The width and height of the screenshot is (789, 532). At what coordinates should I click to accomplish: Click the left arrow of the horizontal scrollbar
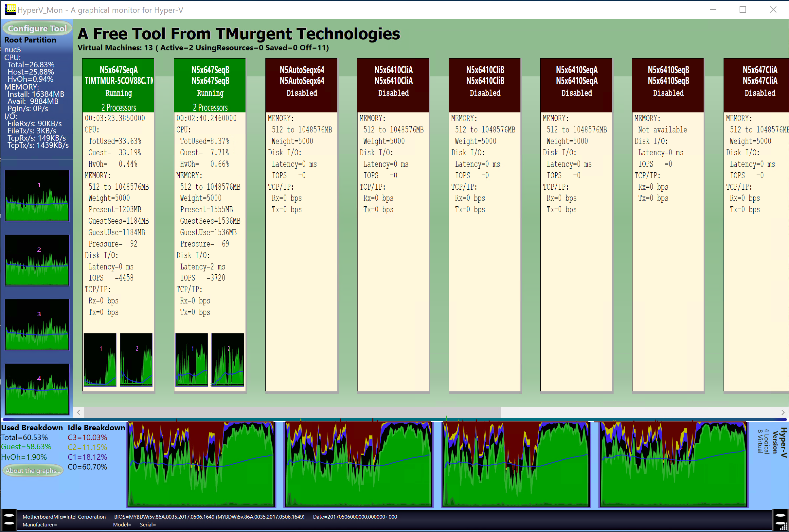[x=79, y=412]
